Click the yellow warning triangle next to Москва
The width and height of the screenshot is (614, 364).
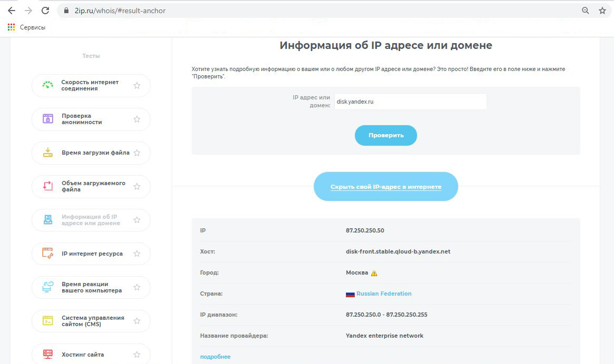tap(374, 274)
